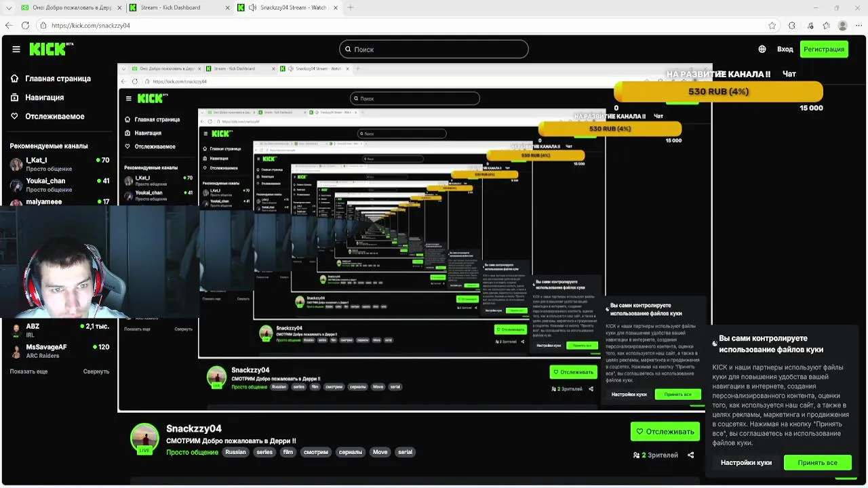The width and height of the screenshot is (868, 488).
Task: Select the serial tag
Action: pos(405,452)
